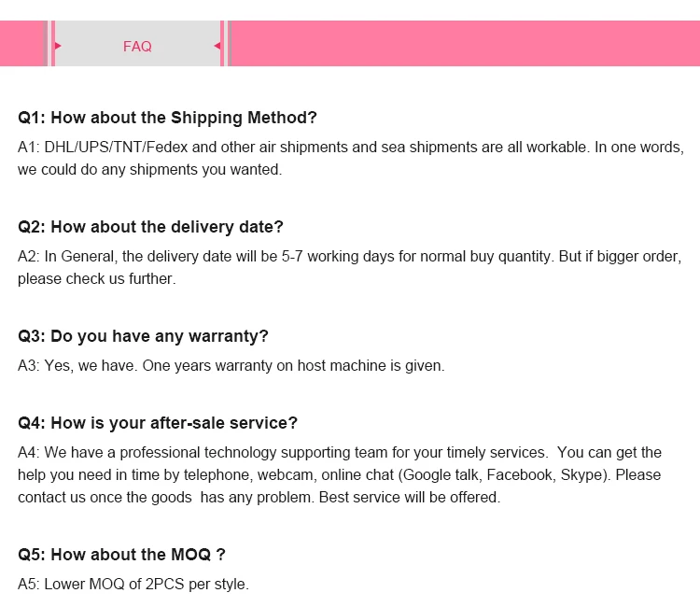Click the vertical divider right of the FAQ tab
The image size is (700, 607).
coord(225,44)
